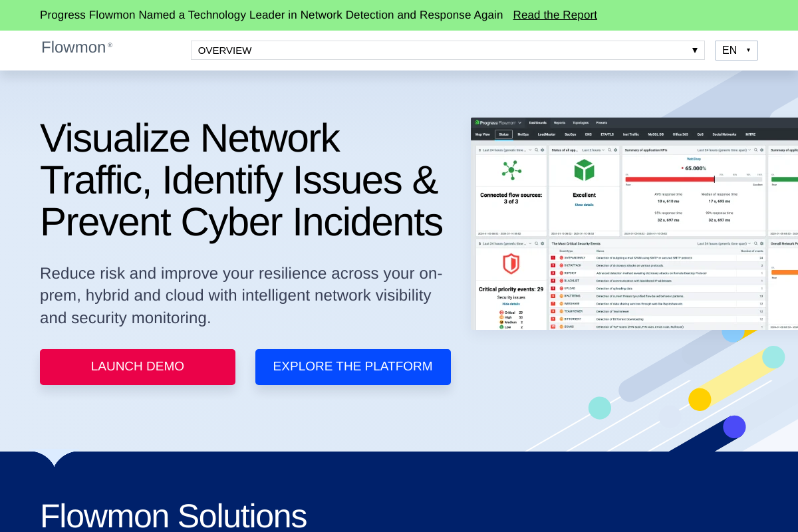This screenshot has height=532, width=798.
Task: Open the OVERVIEW navigation dropdown
Action: coord(447,51)
